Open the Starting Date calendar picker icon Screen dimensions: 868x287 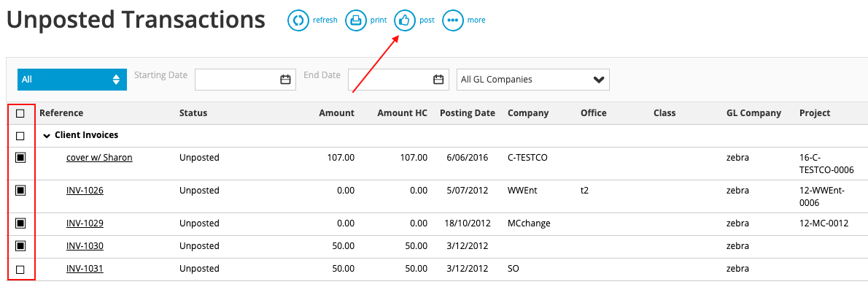point(285,80)
